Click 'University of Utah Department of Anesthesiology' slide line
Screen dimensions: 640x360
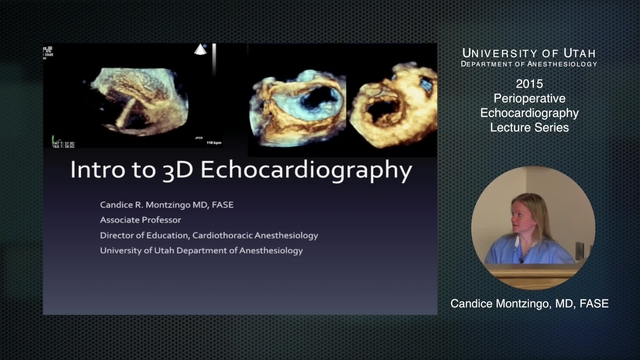(201, 251)
